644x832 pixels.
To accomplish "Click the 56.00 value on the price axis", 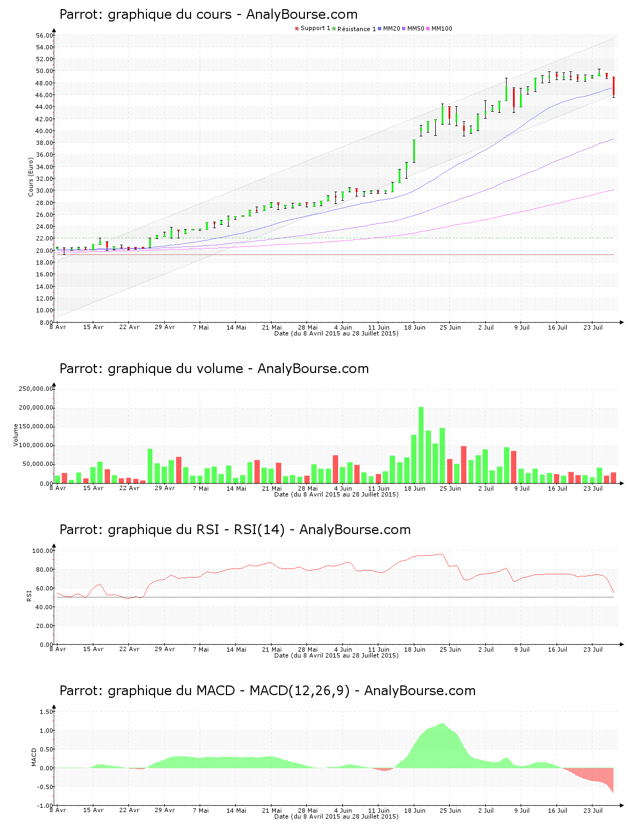I will point(45,35).
